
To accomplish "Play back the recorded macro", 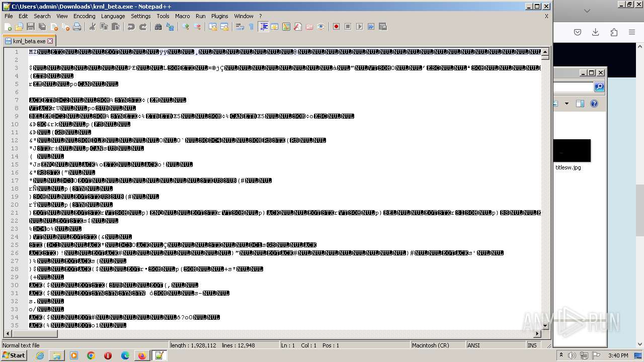I will pyautogui.click(x=360, y=27).
